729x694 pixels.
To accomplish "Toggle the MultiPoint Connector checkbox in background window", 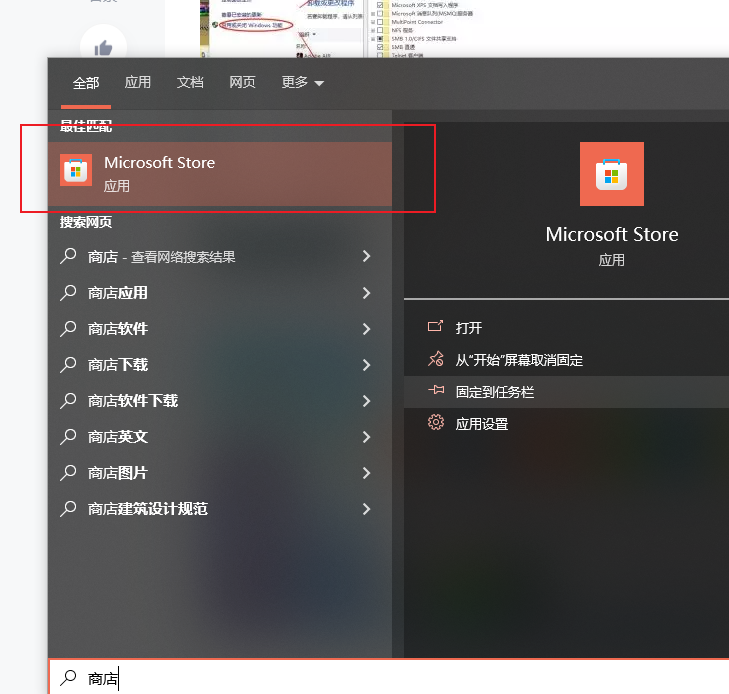I will [x=380, y=22].
